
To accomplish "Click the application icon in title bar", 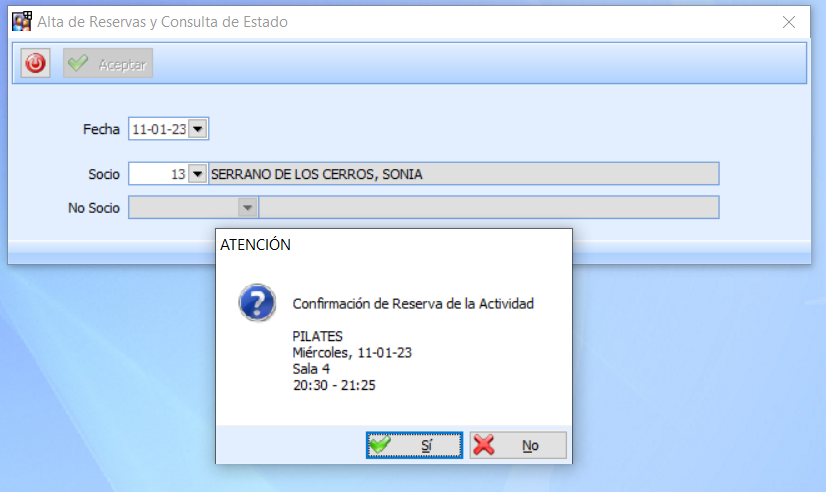I will pyautogui.click(x=22, y=22).
